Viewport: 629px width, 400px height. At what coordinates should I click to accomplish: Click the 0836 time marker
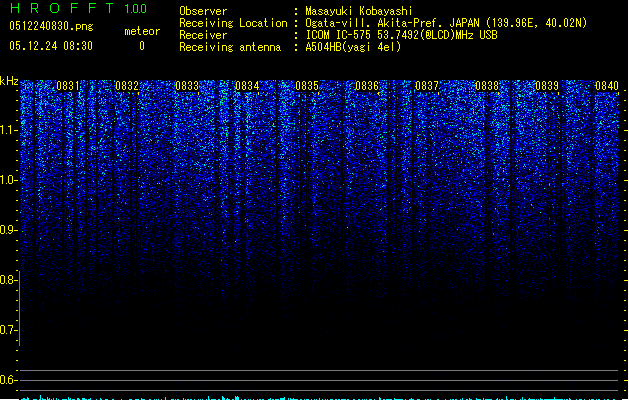[367, 86]
